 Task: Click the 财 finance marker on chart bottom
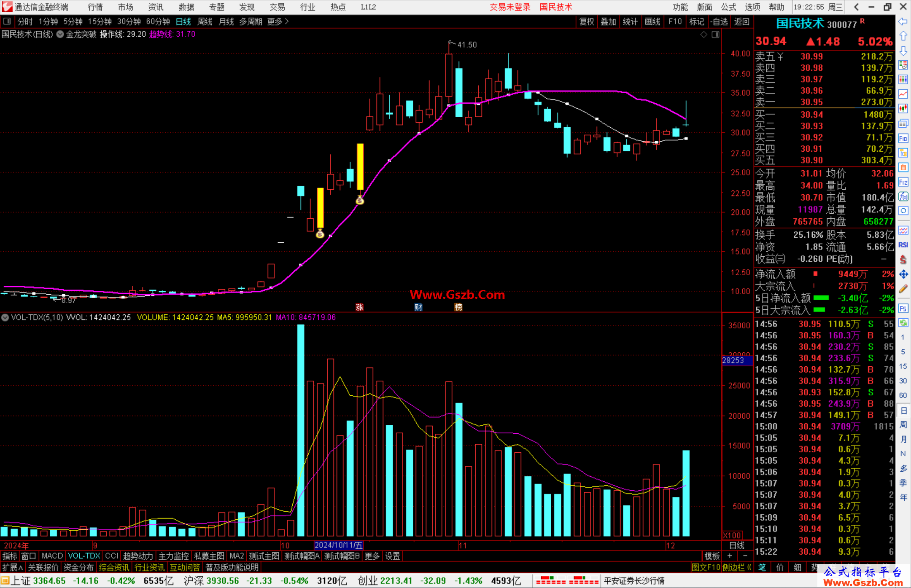(x=418, y=307)
